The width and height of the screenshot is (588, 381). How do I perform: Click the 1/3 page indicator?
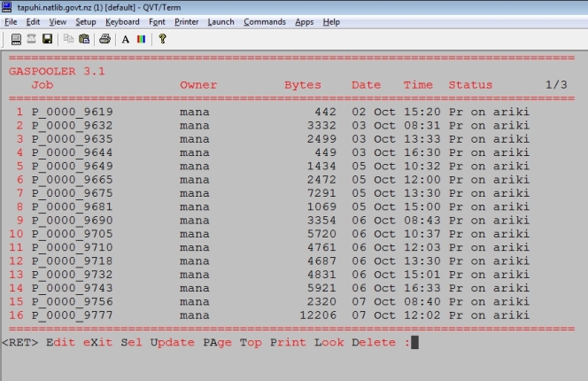tap(556, 85)
